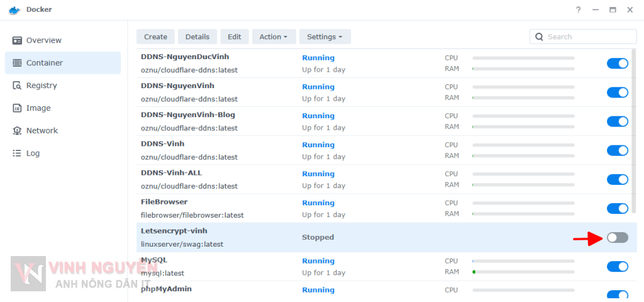The height and width of the screenshot is (302, 644).
Task: Open the Settings dropdown menu
Action: (x=325, y=37)
